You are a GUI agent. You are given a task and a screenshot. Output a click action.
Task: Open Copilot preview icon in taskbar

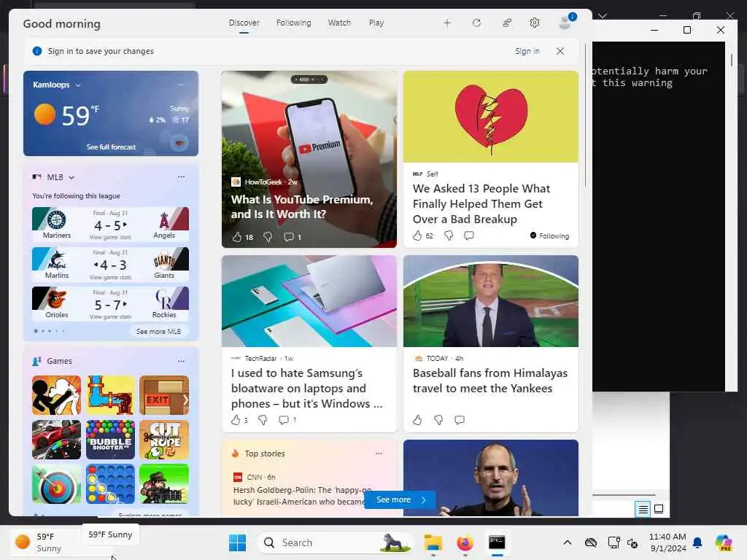[724, 542]
